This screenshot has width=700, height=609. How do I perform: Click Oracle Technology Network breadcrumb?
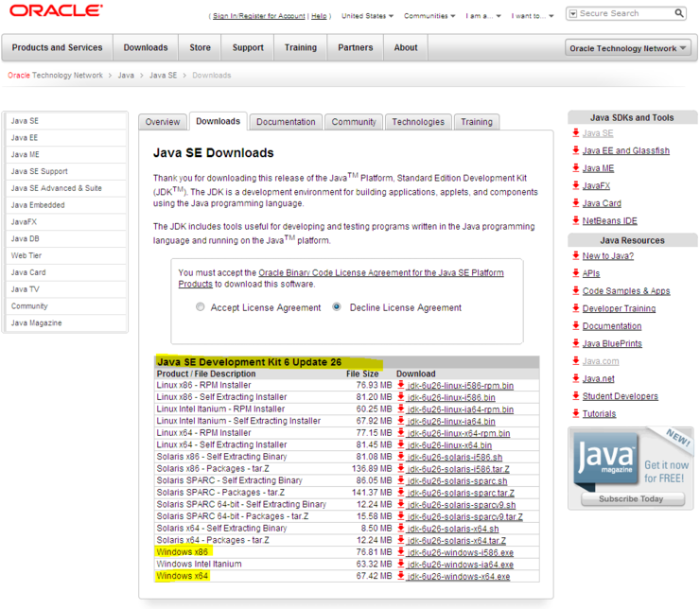[x=56, y=76]
